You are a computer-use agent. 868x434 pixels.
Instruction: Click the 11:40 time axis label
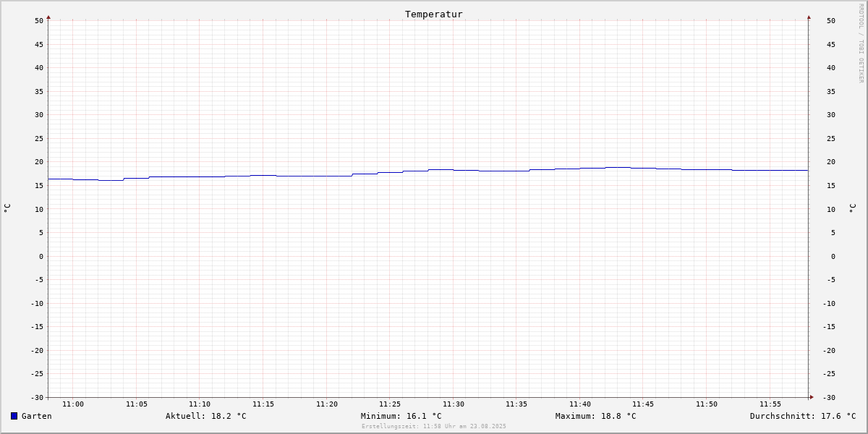tap(580, 404)
